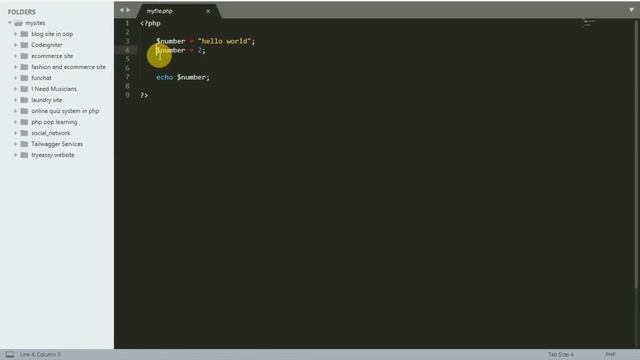Open Tab Size 4 indentation menu
The height and width of the screenshot is (360, 640).
point(560,354)
